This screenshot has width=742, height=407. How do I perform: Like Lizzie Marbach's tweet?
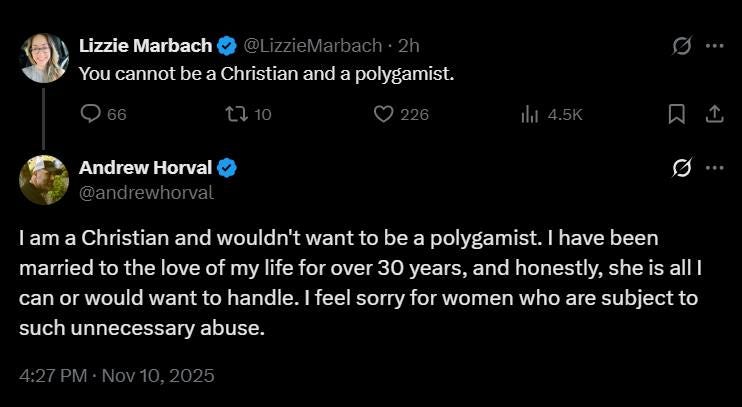click(382, 115)
